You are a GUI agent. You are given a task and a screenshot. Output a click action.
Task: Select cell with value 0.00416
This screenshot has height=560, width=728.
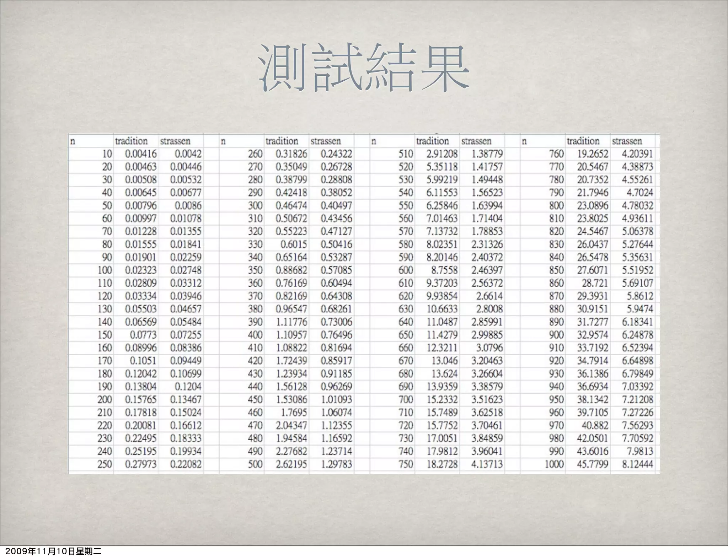[x=141, y=154]
